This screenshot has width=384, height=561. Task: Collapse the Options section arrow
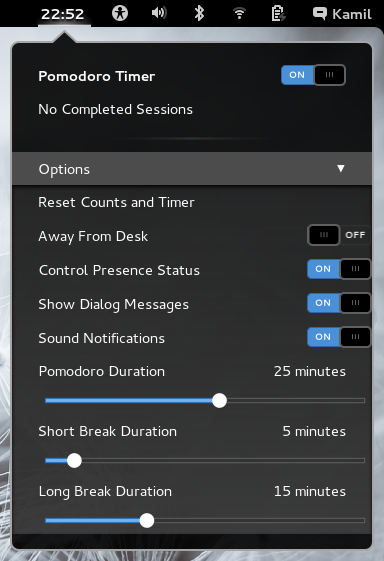click(x=341, y=169)
